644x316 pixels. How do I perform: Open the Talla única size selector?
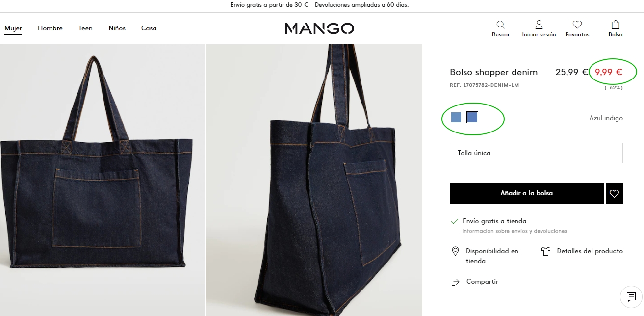(x=536, y=153)
